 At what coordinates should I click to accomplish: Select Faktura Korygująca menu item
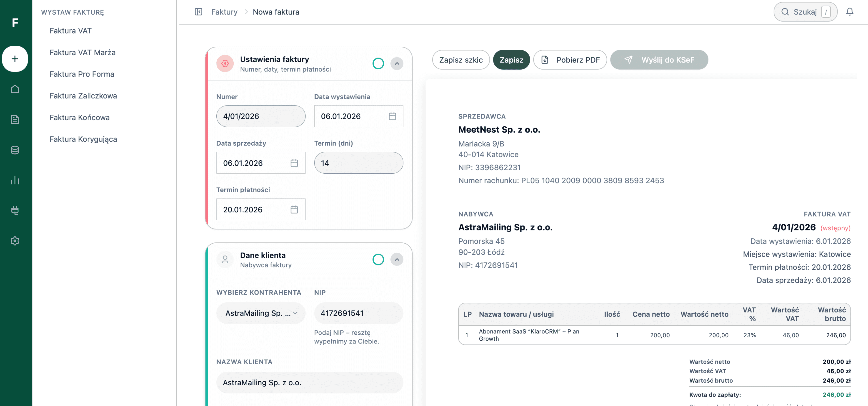coord(83,139)
